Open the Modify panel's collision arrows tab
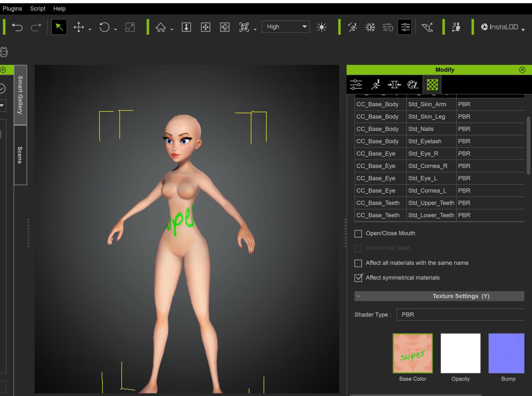This screenshot has height=396, width=532. [x=394, y=85]
